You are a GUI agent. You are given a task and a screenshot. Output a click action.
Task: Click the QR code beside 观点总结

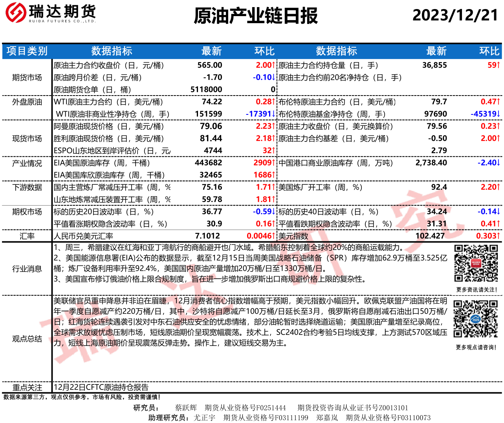coord(476,319)
